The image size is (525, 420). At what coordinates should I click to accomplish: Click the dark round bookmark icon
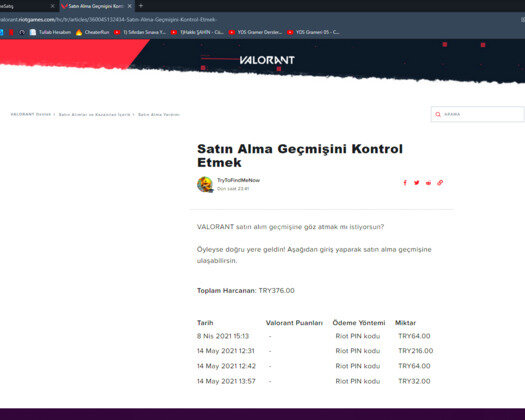[22, 32]
